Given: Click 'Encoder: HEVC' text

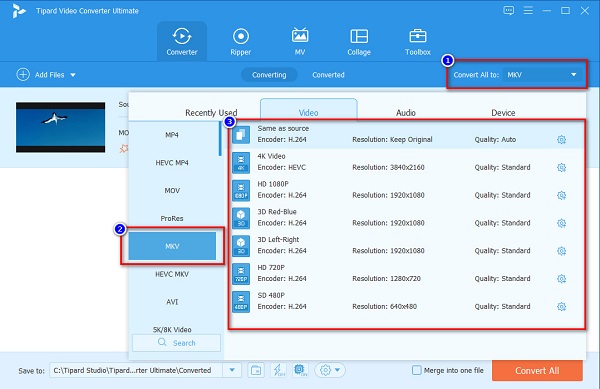Looking at the screenshot, I should (x=282, y=168).
